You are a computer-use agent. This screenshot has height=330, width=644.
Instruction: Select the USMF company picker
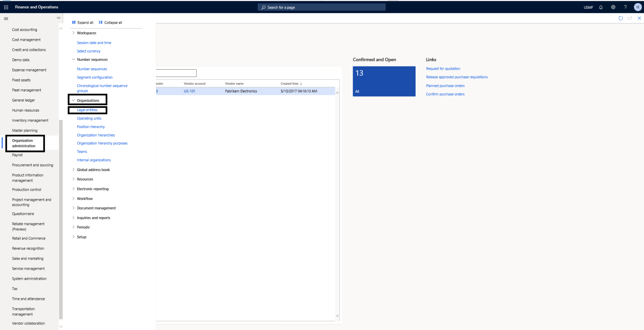point(588,7)
